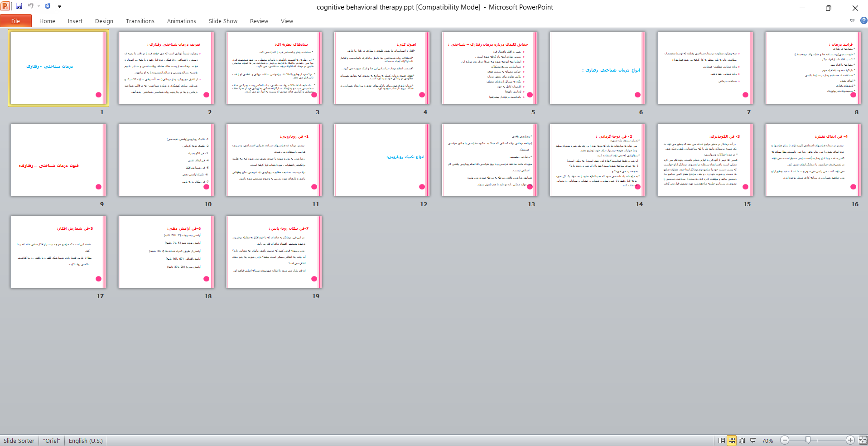Minimize the PowerPoint window

coord(802,8)
